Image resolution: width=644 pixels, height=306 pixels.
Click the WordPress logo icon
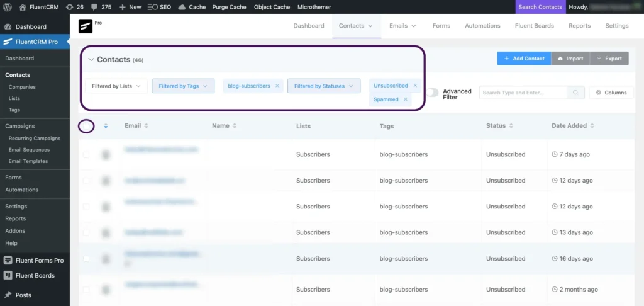click(8, 7)
